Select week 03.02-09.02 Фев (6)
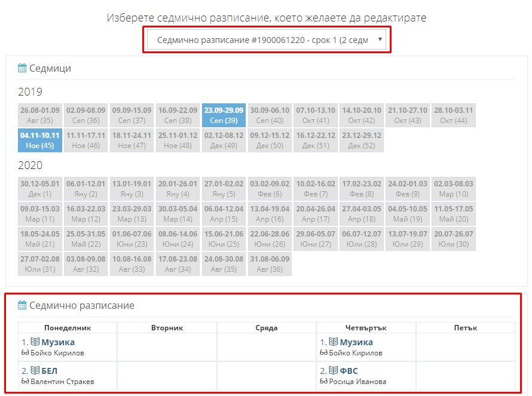The width and height of the screenshot is (532, 396). coord(270,189)
